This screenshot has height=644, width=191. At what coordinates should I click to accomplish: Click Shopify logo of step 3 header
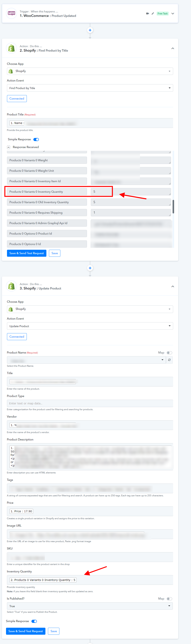coord(11,286)
